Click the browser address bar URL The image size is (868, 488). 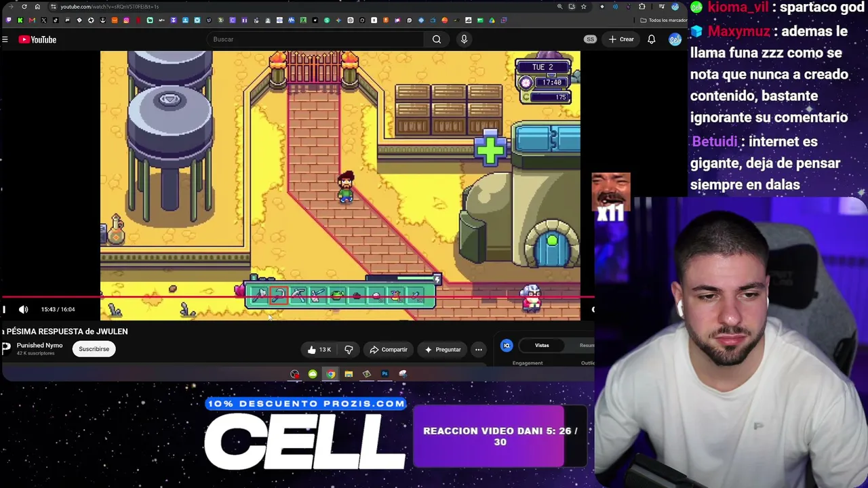click(109, 7)
